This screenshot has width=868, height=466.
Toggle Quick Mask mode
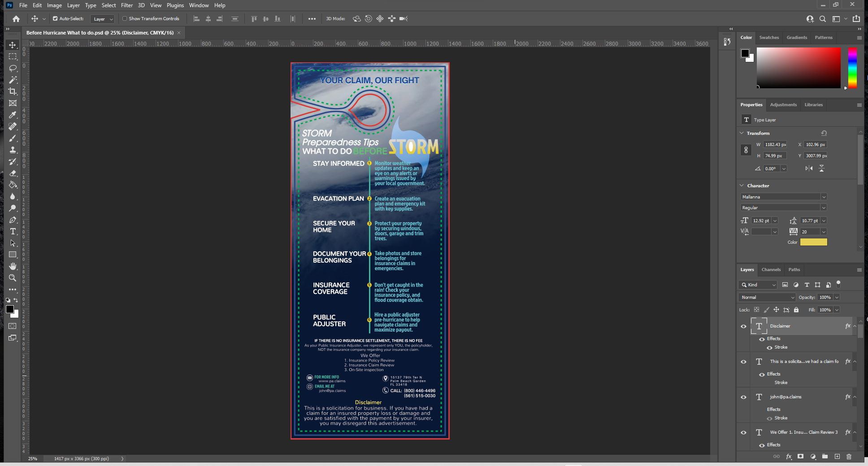point(13,326)
